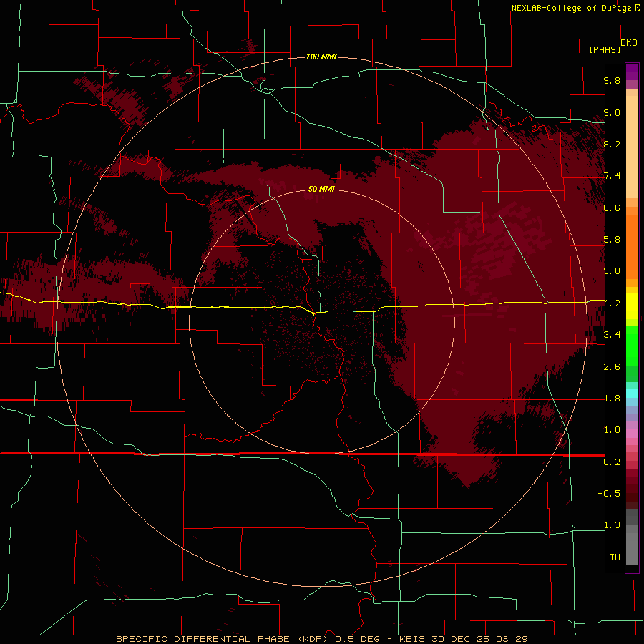
Task: Click the 3.4 scale value
Action: [x=612, y=335]
